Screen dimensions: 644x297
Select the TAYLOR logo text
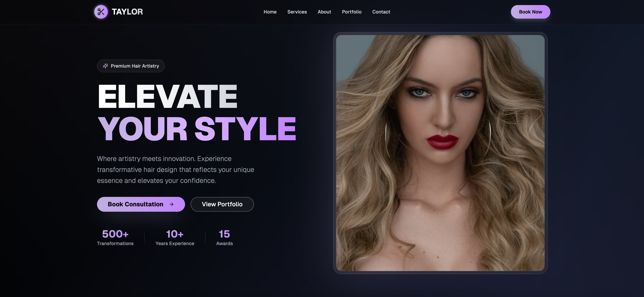coord(128,11)
